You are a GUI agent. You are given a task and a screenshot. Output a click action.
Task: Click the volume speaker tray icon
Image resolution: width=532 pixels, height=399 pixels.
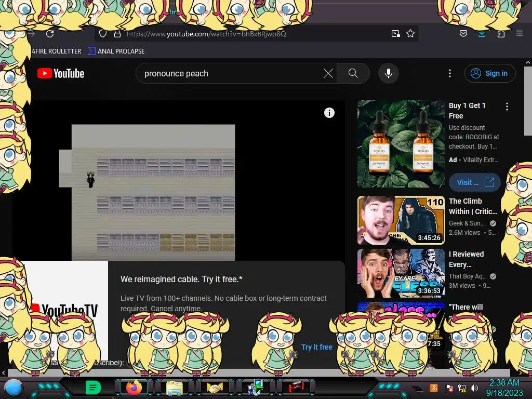pos(474,388)
